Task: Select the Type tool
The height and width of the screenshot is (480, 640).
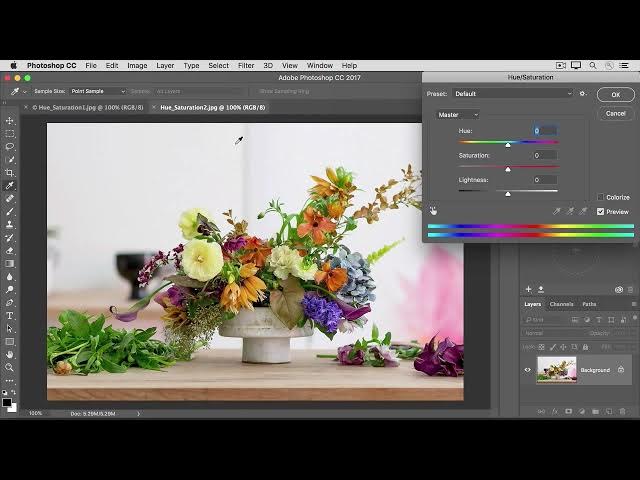Action: coord(10,315)
